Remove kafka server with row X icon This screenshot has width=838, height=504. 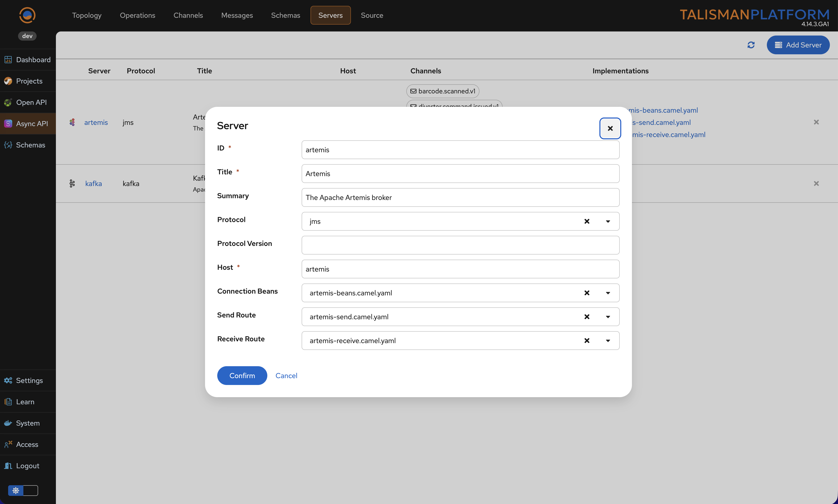[816, 183]
